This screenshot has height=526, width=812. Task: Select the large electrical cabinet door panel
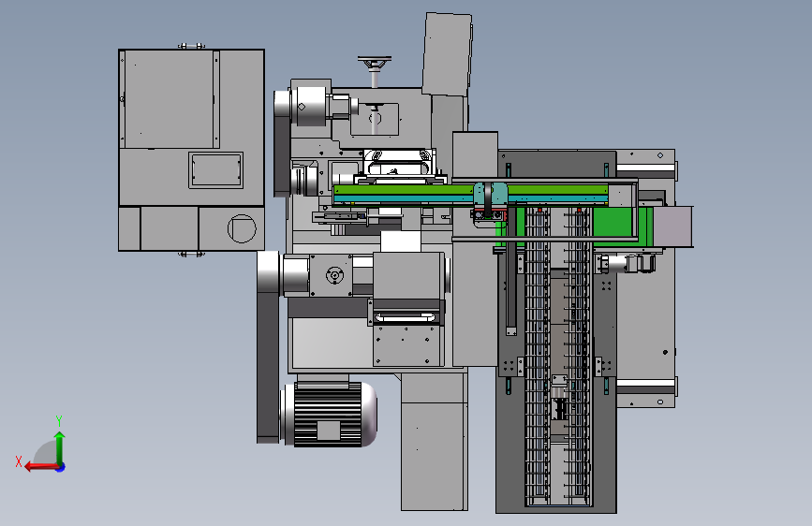[169, 99]
